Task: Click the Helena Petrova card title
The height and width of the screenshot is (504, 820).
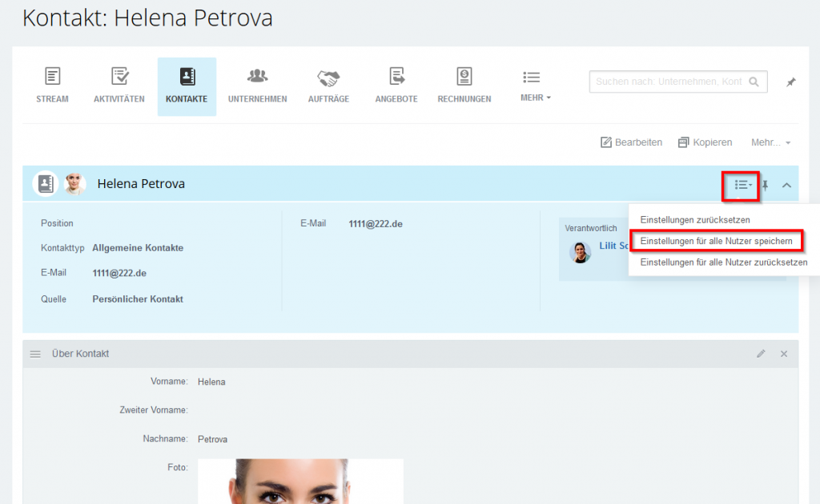Action: pos(141,184)
